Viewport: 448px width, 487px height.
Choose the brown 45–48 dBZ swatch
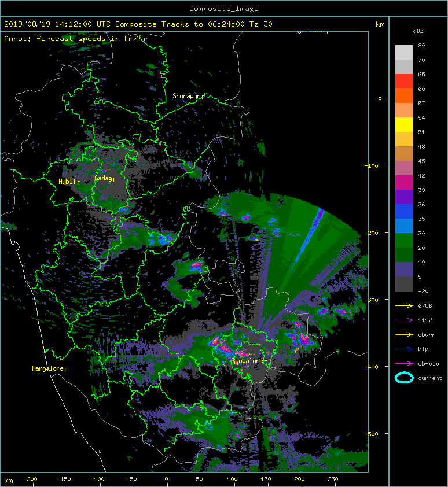404,154
